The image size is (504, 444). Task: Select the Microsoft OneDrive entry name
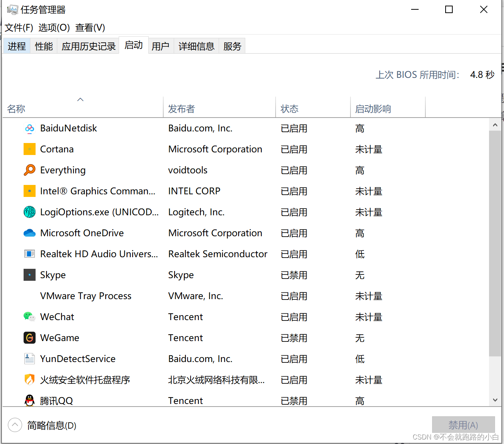[x=82, y=233]
